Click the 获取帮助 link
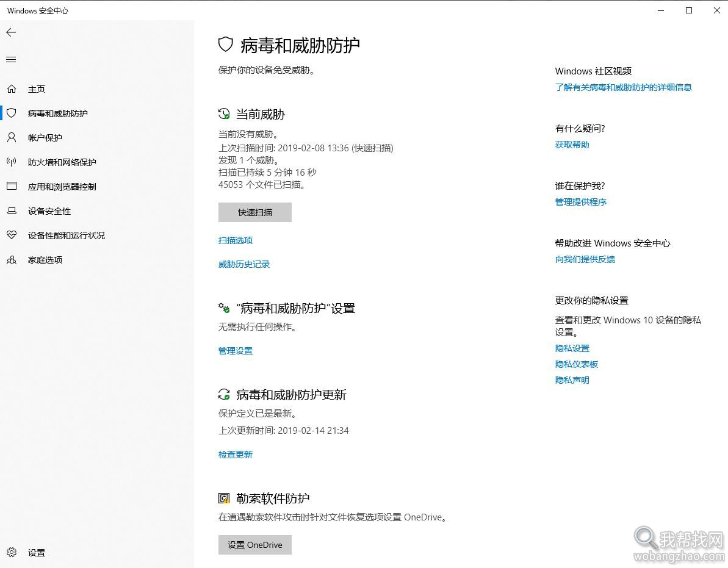The image size is (728, 568). coord(572,145)
